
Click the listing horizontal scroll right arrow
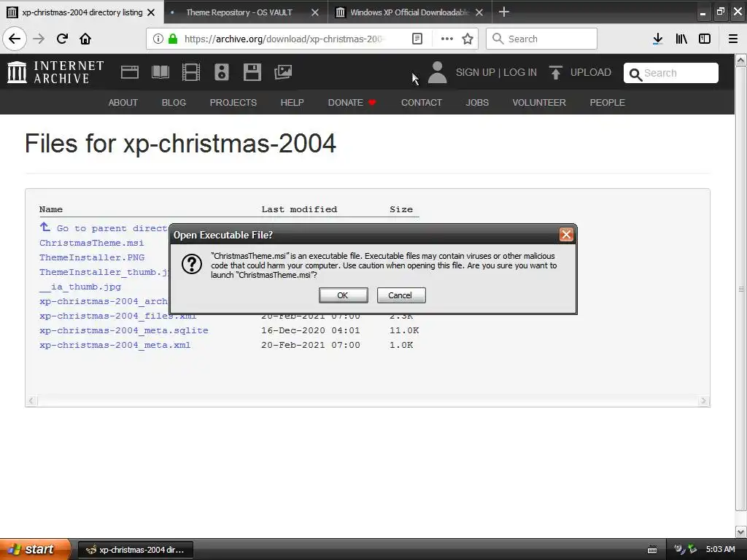(704, 401)
